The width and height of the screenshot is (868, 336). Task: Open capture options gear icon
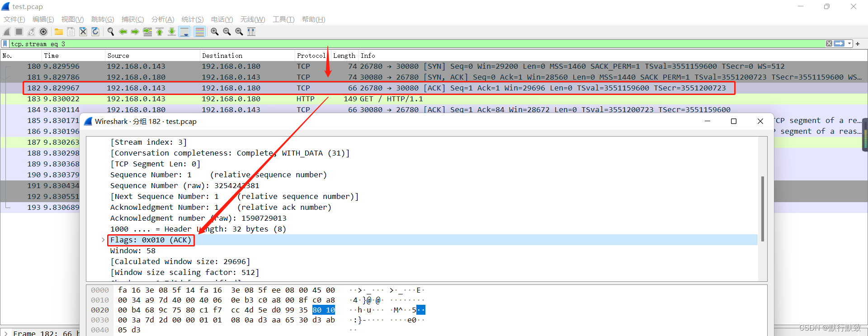(43, 32)
